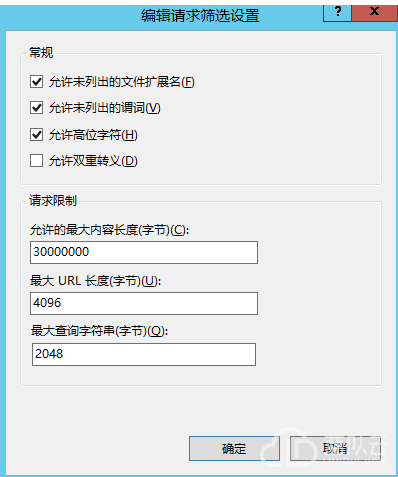The image size is (398, 477).
Task: Click the 允许的最大内容长度(字节)(C) label
Action: (x=109, y=230)
